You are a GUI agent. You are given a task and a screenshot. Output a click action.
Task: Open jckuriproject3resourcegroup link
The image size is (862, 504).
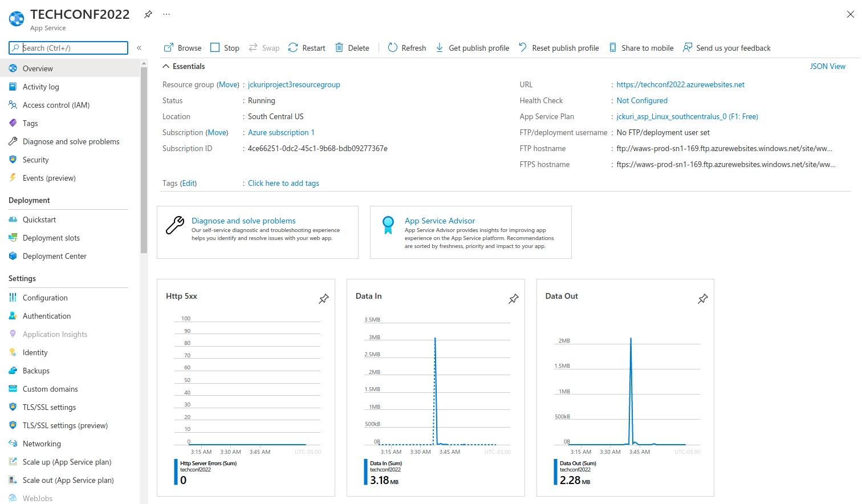pos(294,84)
